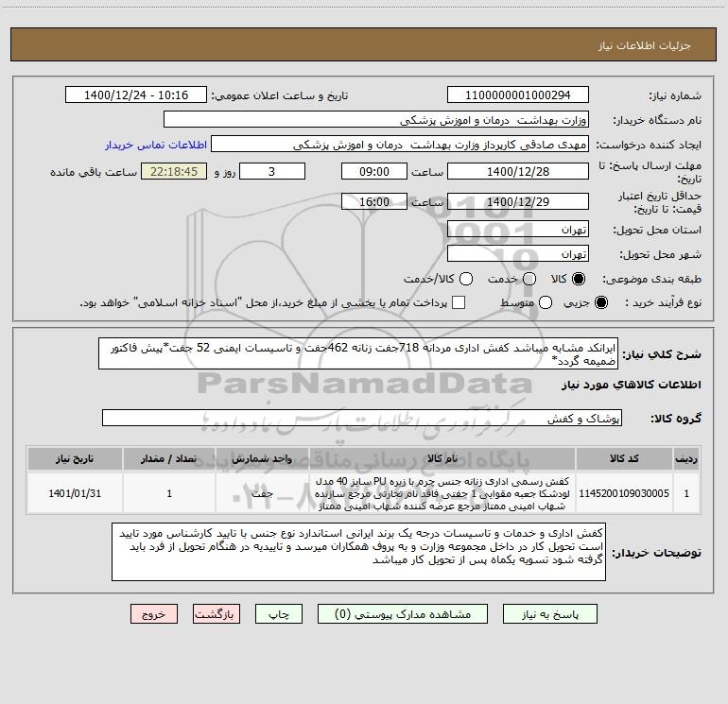
Task: Click the چاپ print button
Action: click(279, 614)
